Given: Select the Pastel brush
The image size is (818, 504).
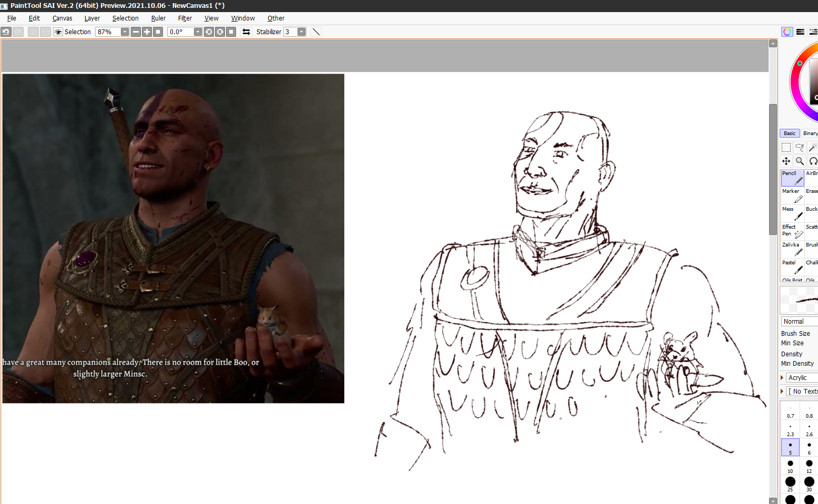Looking at the screenshot, I should (x=792, y=268).
